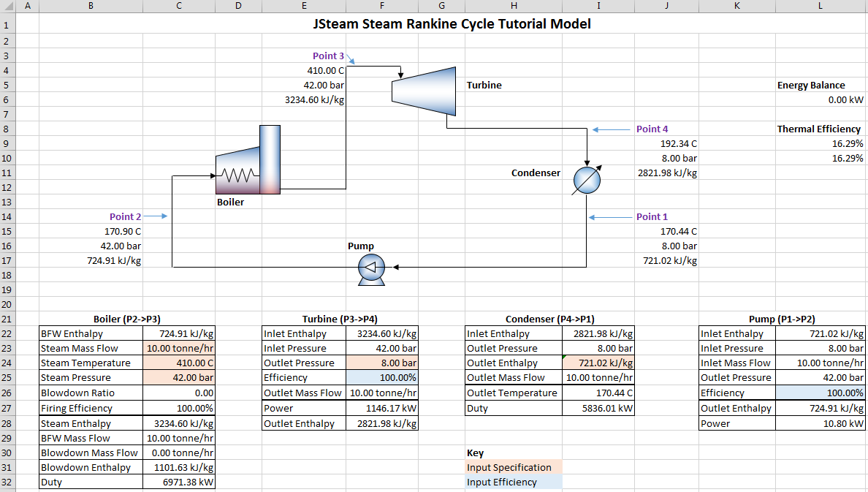Select column F header
868x492 pixels.
(x=382, y=6)
